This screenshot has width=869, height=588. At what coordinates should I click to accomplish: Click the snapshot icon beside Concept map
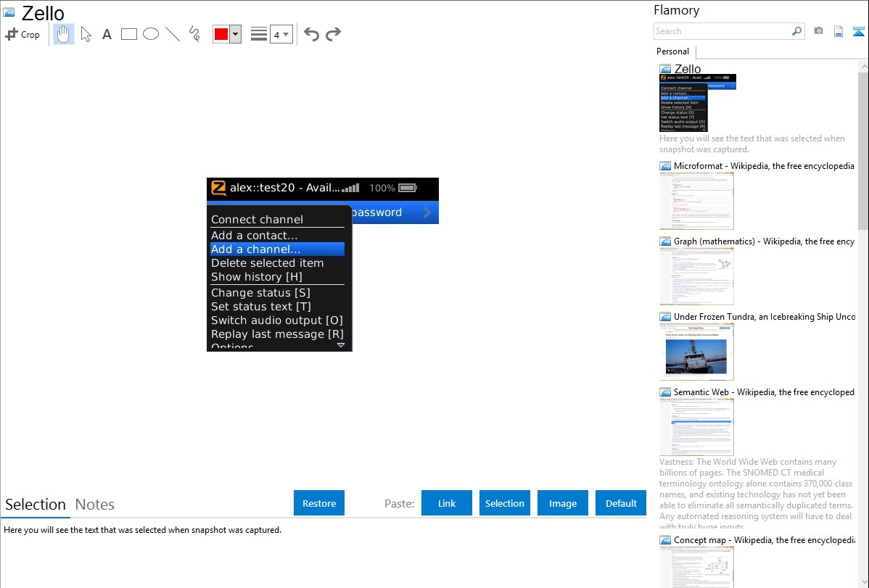(x=665, y=539)
